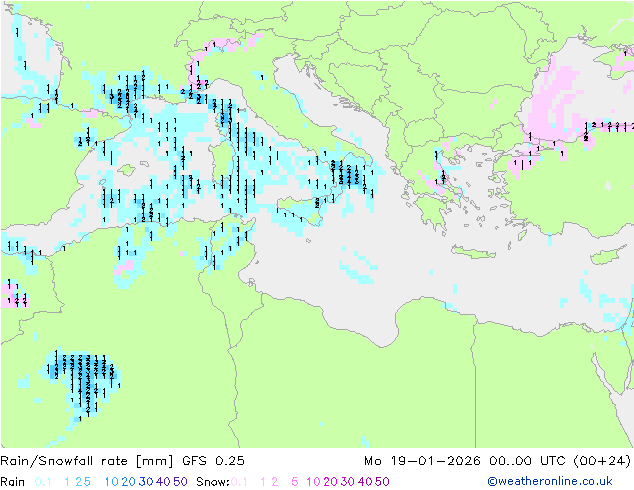
Task: Select the Snow legend value 10
Action: (x=313, y=482)
